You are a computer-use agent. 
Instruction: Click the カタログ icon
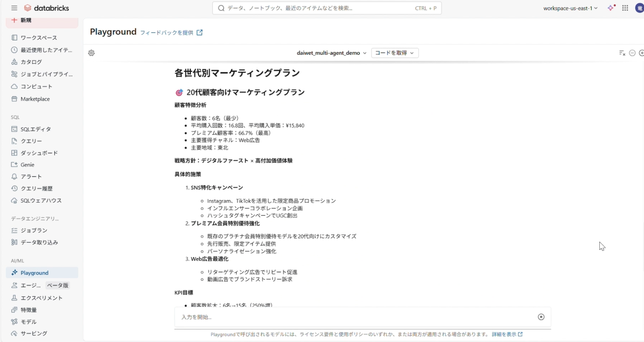[14, 62]
